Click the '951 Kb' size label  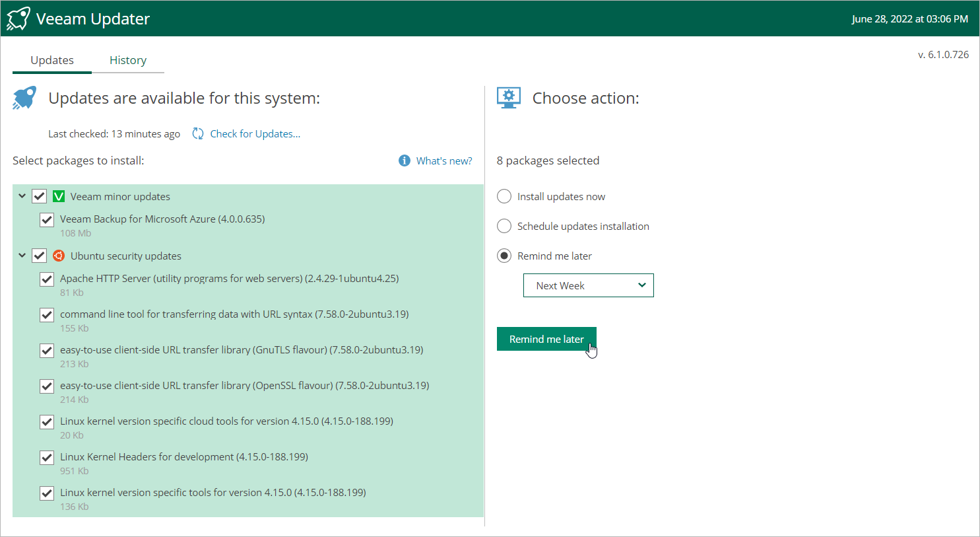pos(75,471)
